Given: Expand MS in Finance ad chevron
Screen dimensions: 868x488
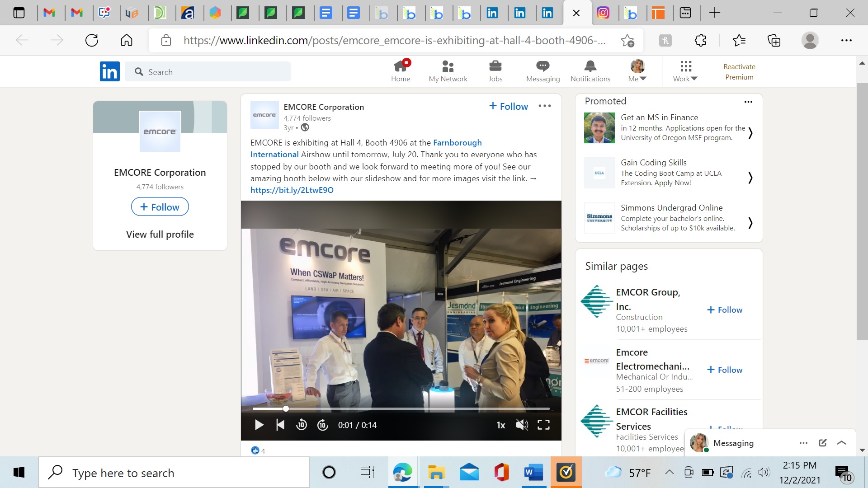Looking at the screenshot, I should pyautogui.click(x=750, y=133).
